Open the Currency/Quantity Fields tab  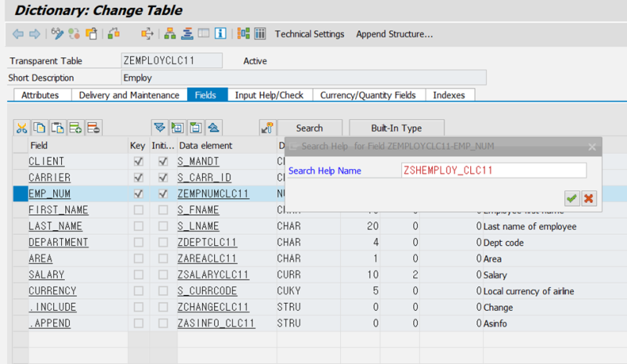coord(368,95)
